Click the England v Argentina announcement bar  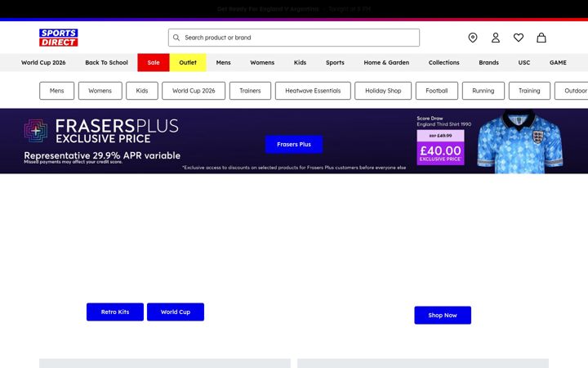coord(294,9)
